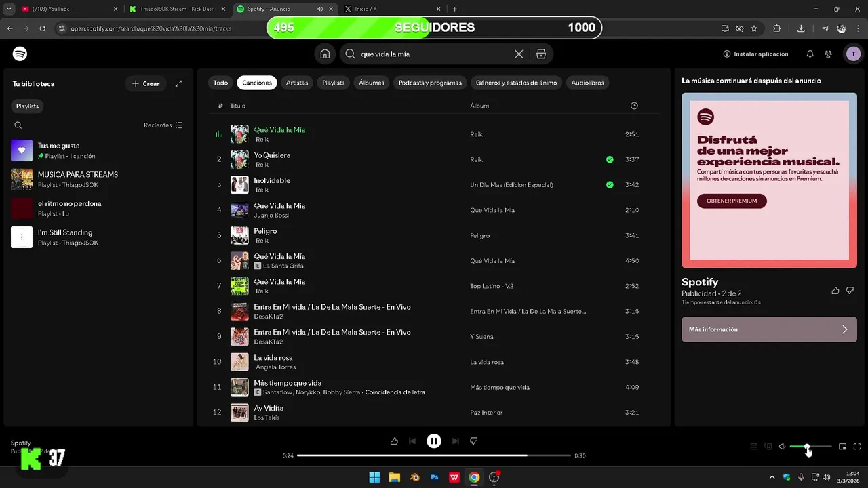Open notifications bell
The image size is (868, 488).
[810, 54]
